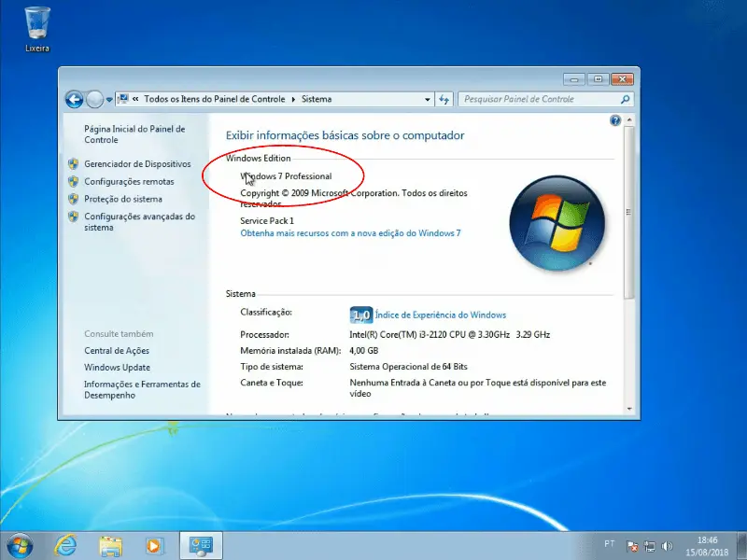Close the Sistema window
747x560 pixels.
pos(622,79)
